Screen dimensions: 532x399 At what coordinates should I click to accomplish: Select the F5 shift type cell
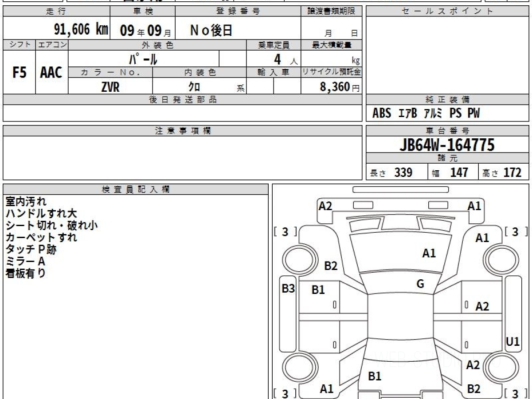(x=19, y=73)
